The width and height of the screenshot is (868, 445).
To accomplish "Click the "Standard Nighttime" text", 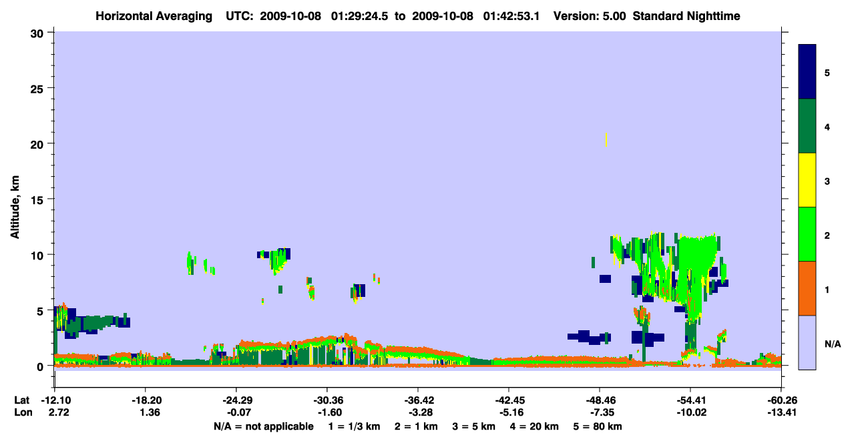I will click(x=685, y=15).
